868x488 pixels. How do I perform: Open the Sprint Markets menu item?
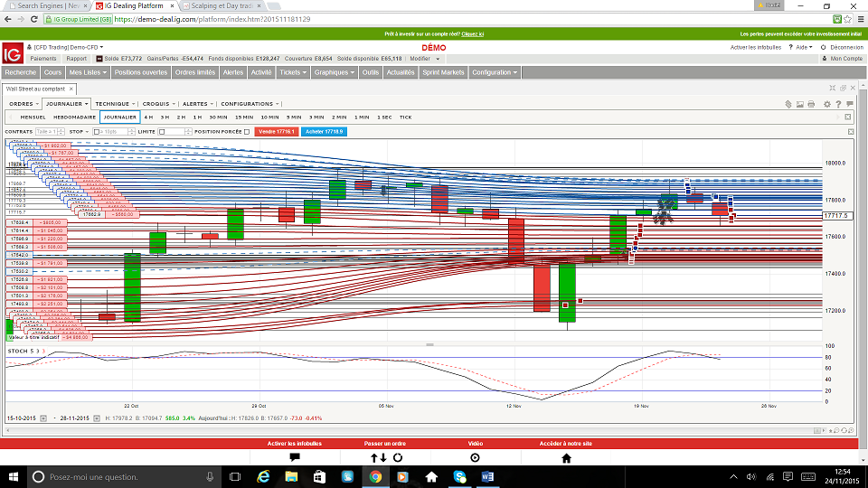(x=443, y=72)
